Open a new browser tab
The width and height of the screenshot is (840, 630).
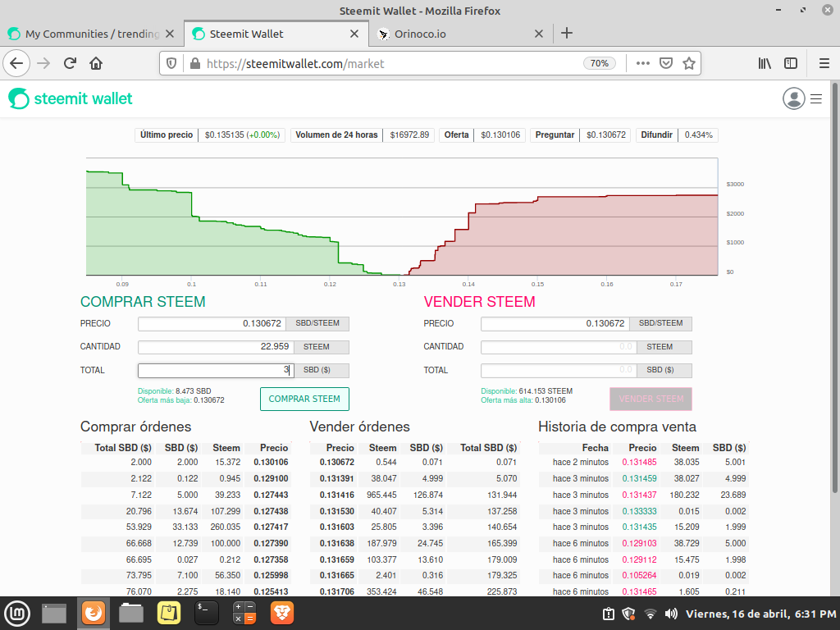point(567,33)
